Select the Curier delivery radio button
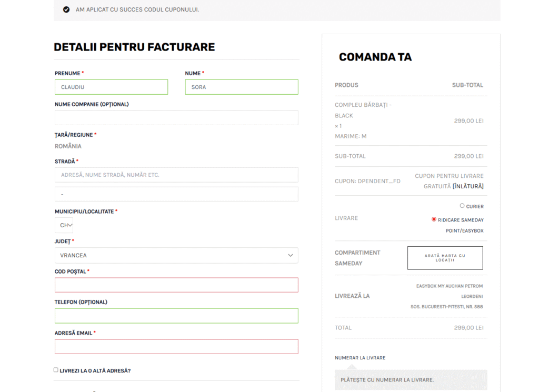Image resolution: width=539 pixels, height=392 pixels. (462, 206)
